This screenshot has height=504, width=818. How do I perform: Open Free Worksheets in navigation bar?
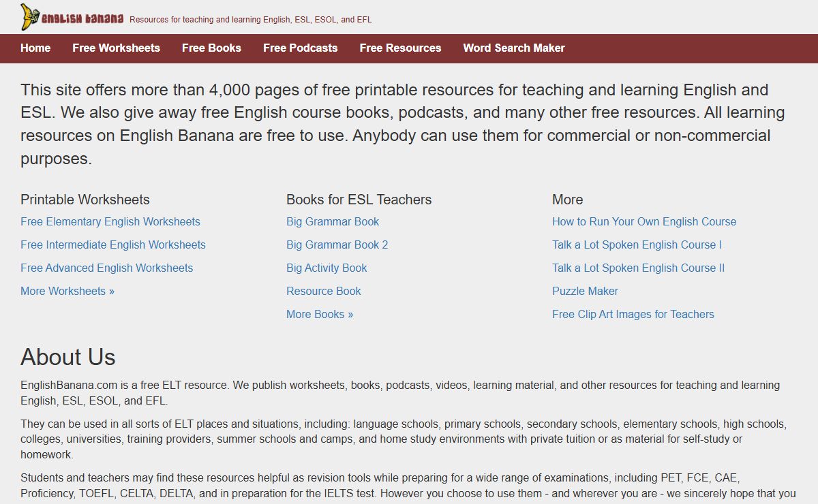click(x=116, y=48)
